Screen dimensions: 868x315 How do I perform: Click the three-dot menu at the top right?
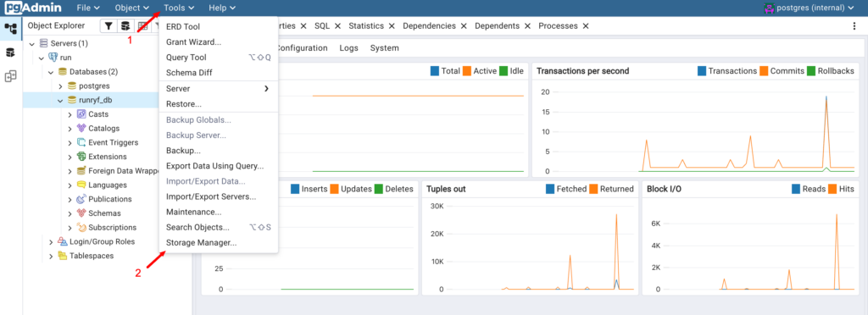click(x=854, y=26)
